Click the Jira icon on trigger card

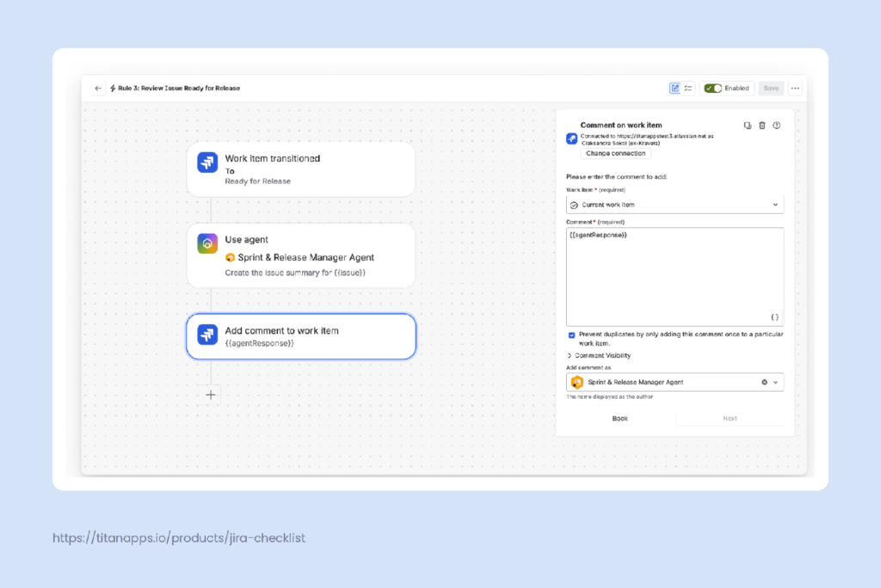click(x=207, y=162)
